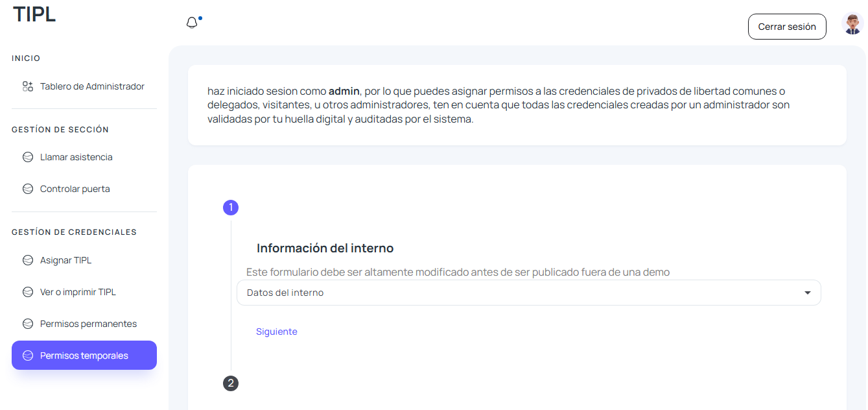Click the bold word admin in the notice
This screenshot has width=868, height=410.
click(x=344, y=91)
